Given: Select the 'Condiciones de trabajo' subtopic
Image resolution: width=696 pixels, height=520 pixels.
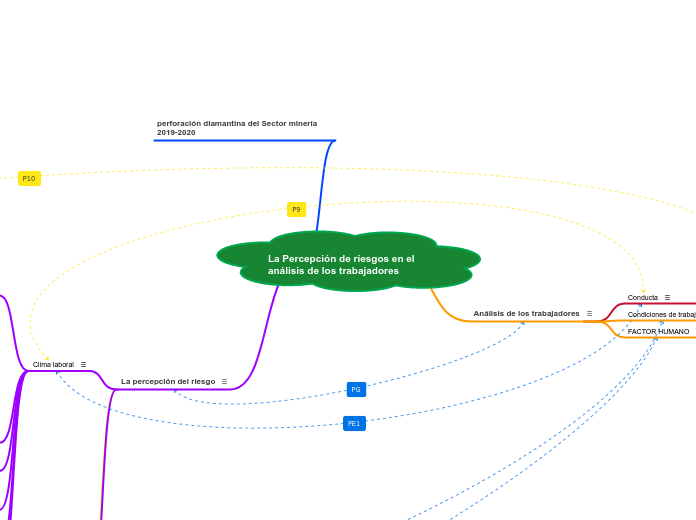Looking at the screenshot, I should (661, 314).
